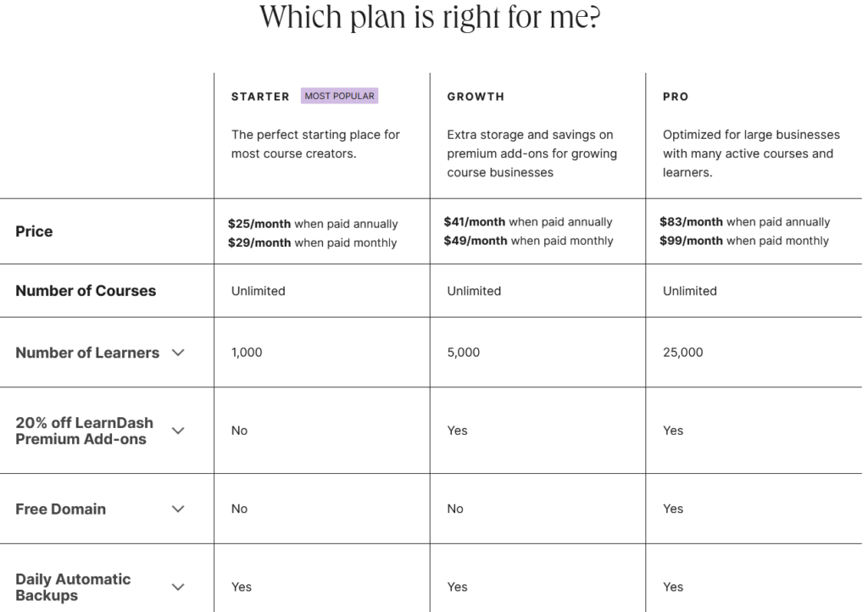868x612 pixels.
Task: Expand the Number of Learners row chevron
Action: (x=178, y=353)
